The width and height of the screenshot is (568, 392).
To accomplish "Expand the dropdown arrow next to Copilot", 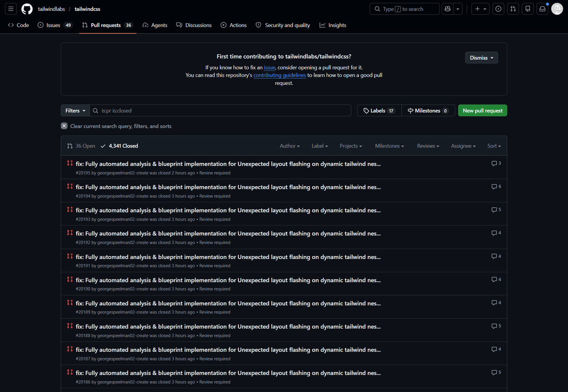I will click(458, 9).
